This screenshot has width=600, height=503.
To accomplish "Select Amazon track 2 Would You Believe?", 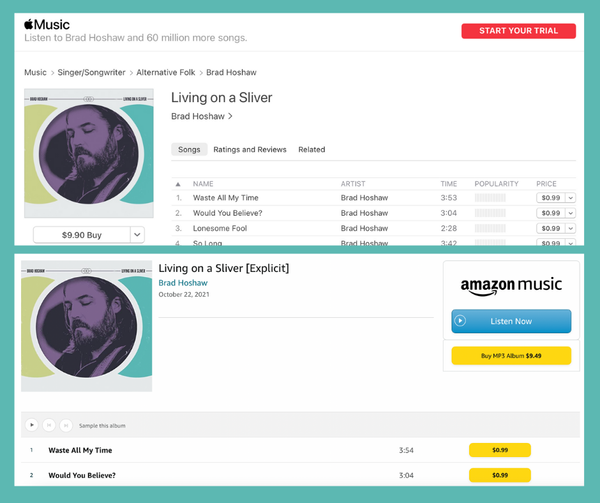I will 82,475.
